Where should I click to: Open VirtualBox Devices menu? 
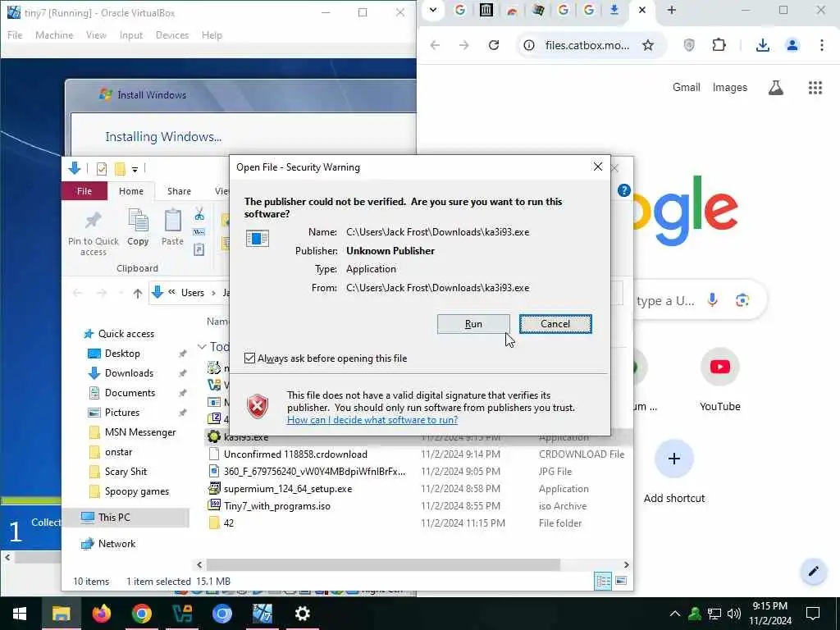[x=172, y=34]
